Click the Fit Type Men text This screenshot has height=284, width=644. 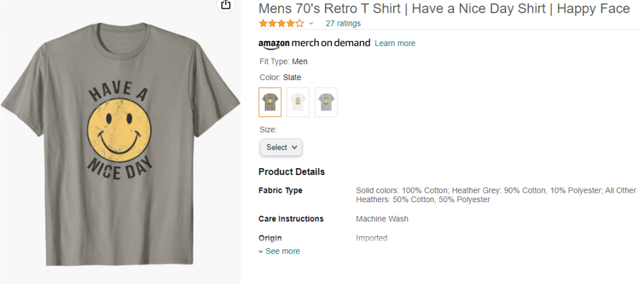pos(284,62)
